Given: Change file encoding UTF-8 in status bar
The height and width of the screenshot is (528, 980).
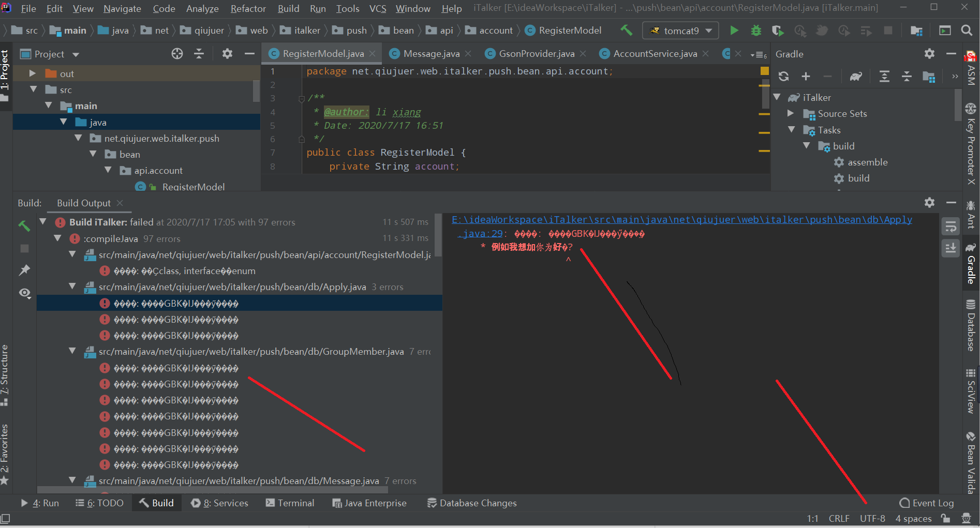Looking at the screenshot, I should (x=872, y=518).
